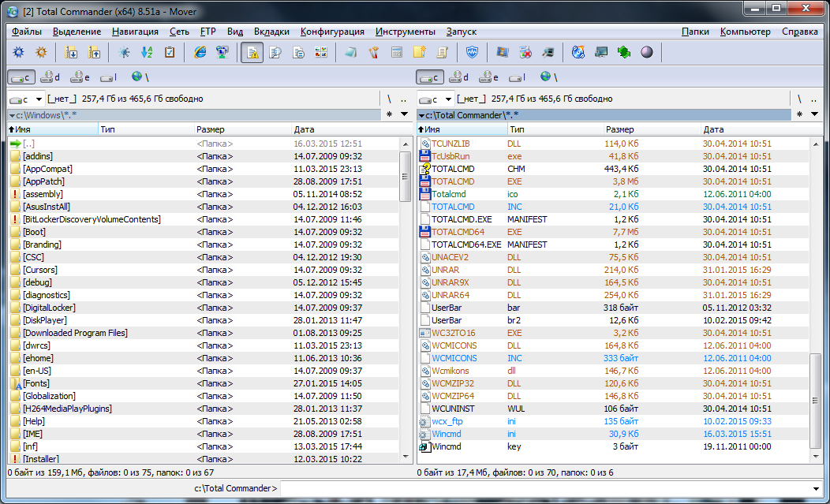Click the toolbar icon with red X
Viewport: 830px width, 504px height.
point(525,52)
